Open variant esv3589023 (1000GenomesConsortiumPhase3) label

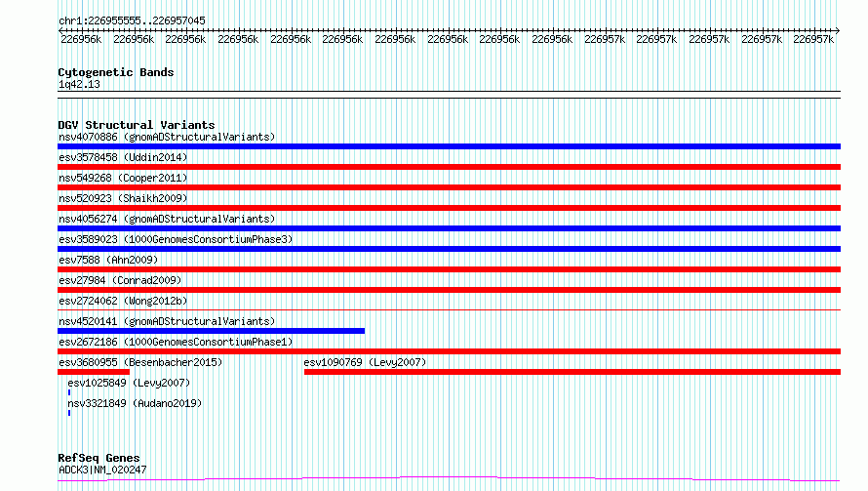click(x=176, y=239)
